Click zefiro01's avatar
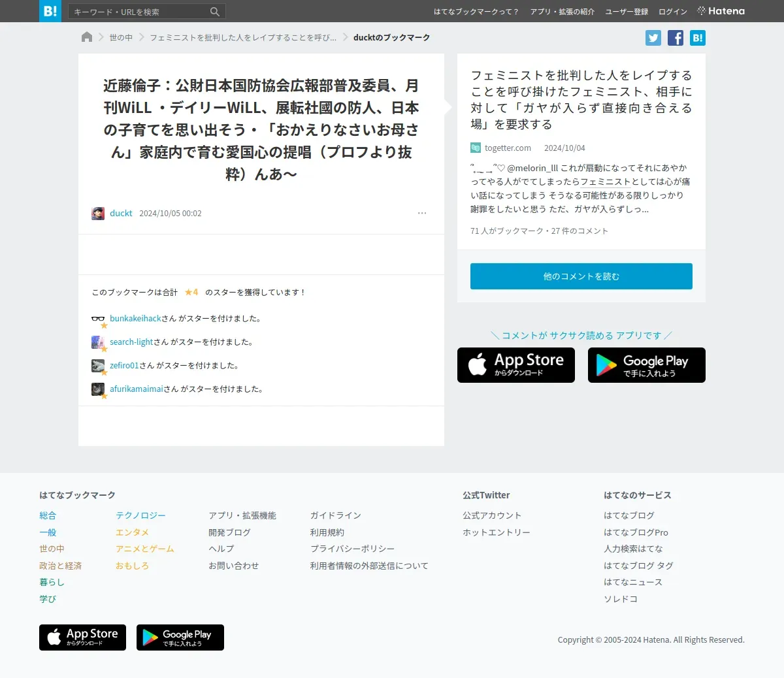 [98, 366]
